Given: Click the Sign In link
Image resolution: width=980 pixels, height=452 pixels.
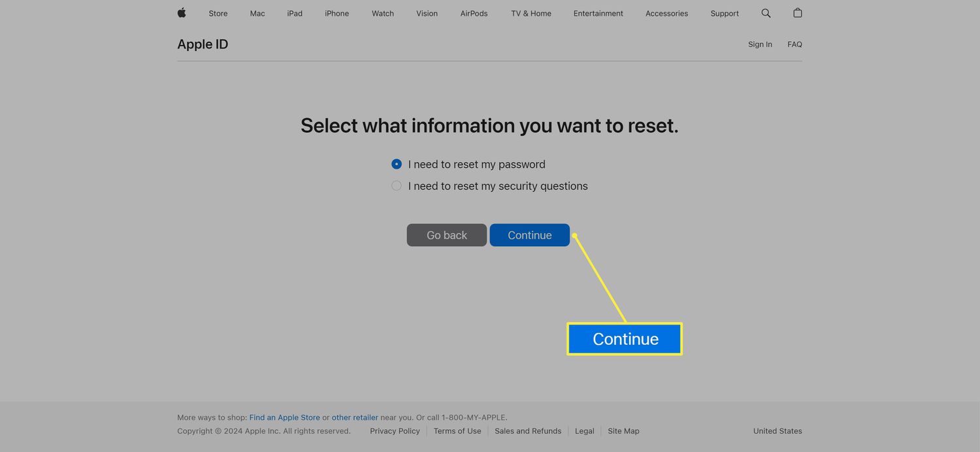Looking at the screenshot, I should click(x=760, y=44).
